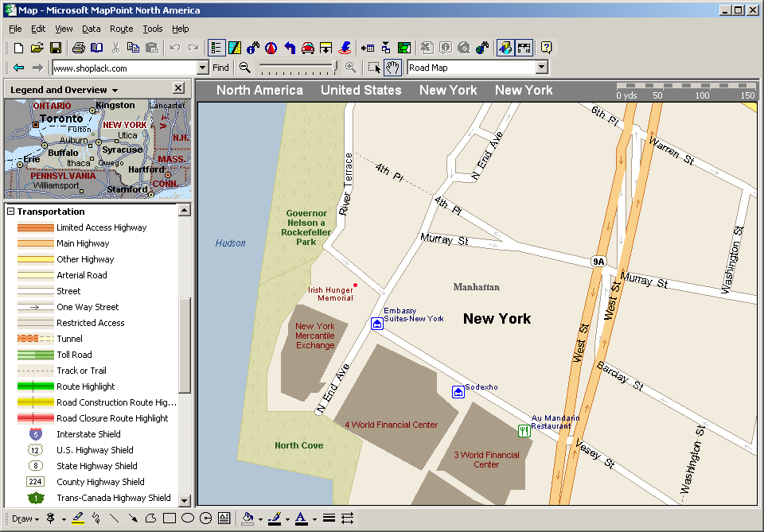This screenshot has height=532, width=764.
Task: Jump to United States in location bar
Action: 361,90
